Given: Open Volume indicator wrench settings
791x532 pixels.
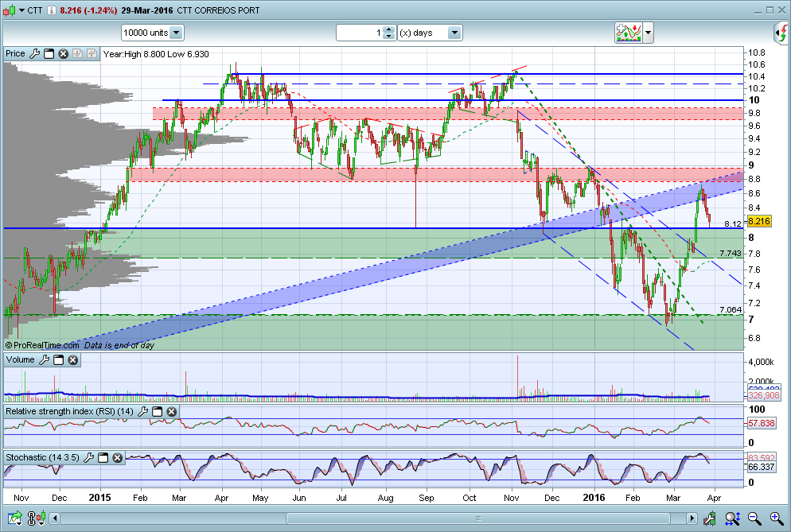Looking at the screenshot, I should (45, 360).
